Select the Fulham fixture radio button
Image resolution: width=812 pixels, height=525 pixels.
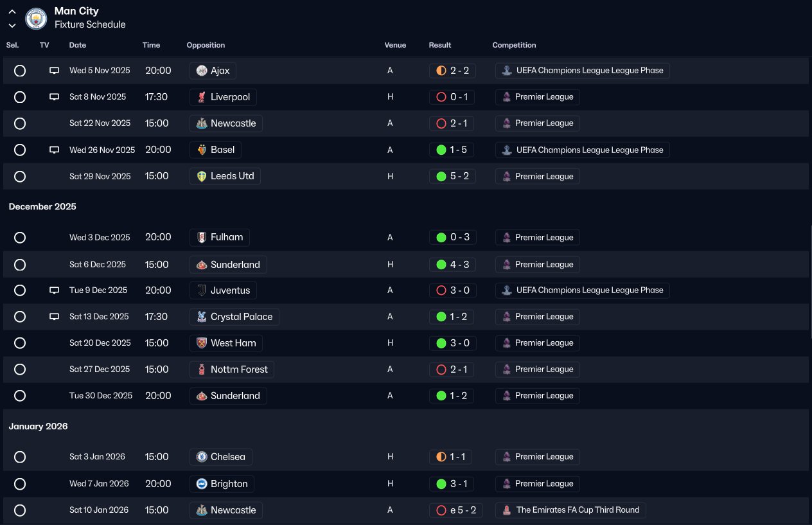(x=20, y=238)
